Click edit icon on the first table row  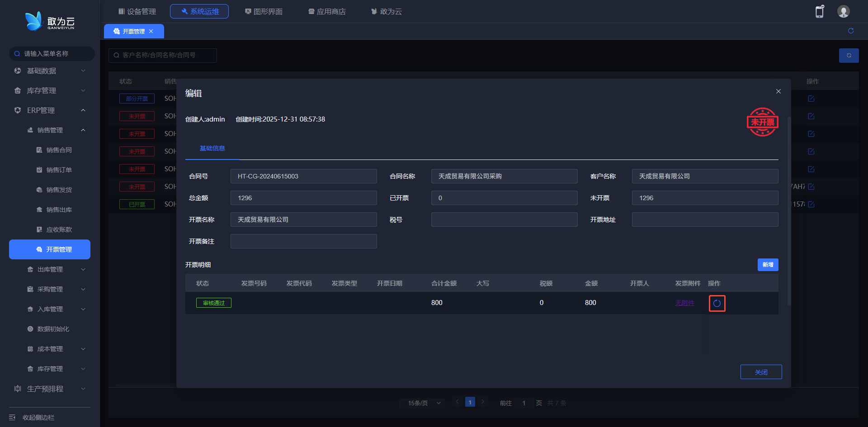click(811, 99)
